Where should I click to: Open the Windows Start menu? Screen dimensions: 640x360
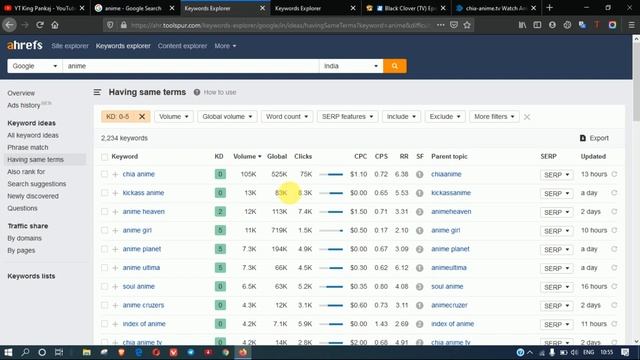point(8,352)
